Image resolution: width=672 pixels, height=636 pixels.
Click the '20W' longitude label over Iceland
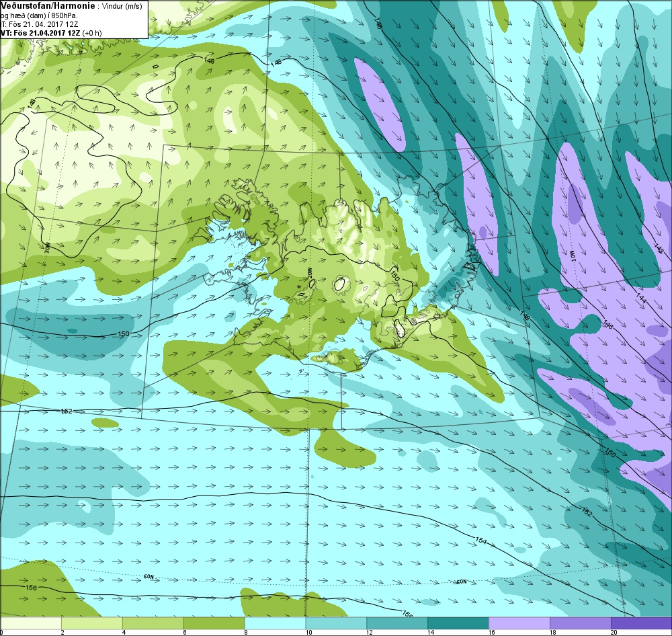[x=308, y=273]
